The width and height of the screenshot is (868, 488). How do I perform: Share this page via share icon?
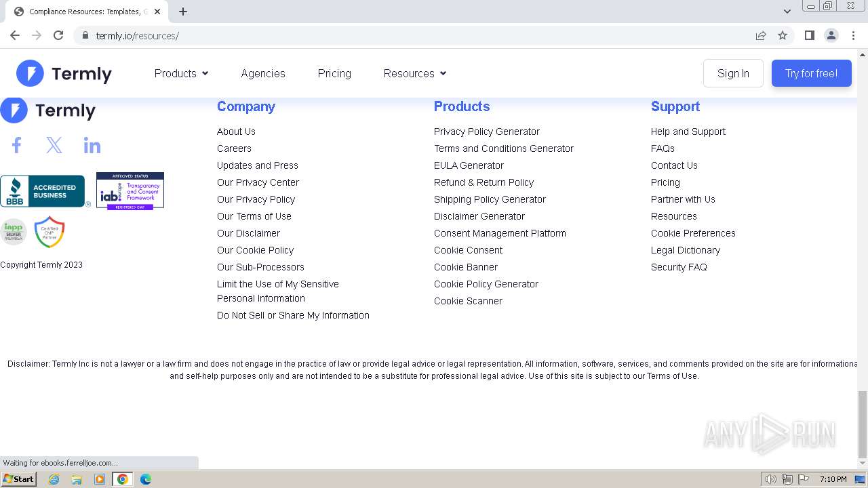click(761, 35)
